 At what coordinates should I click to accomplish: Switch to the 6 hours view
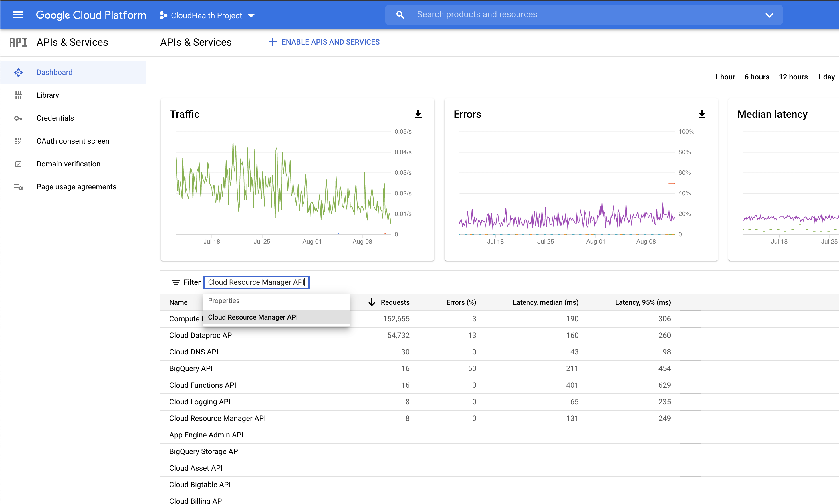[x=757, y=77]
